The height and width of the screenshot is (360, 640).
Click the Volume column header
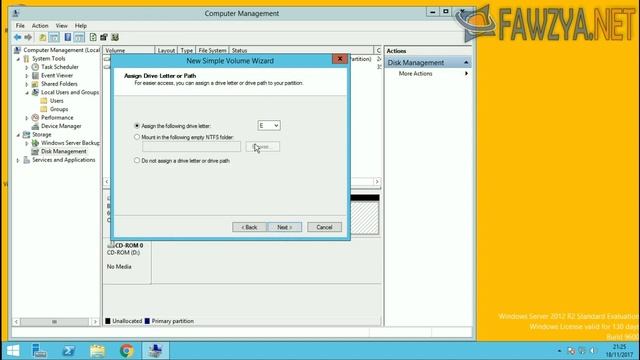coord(129,51)
